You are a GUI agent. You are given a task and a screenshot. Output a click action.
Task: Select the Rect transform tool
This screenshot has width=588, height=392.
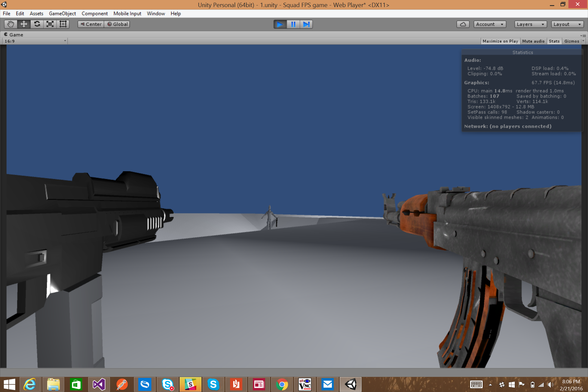63,24
